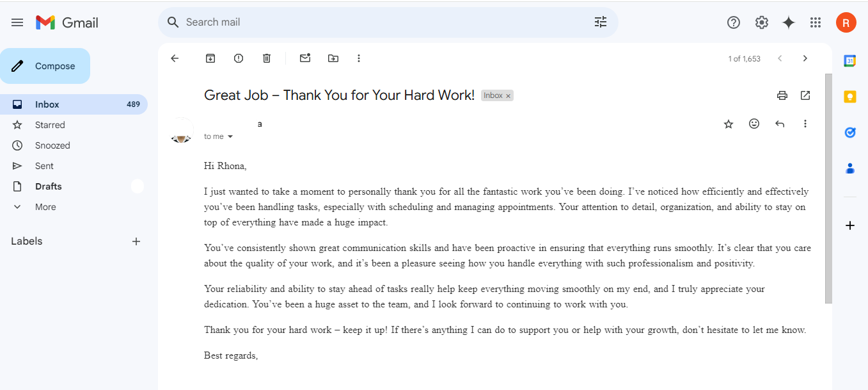
Task: Click the Reply arrow icon
Action: click(x=780, y=124)
